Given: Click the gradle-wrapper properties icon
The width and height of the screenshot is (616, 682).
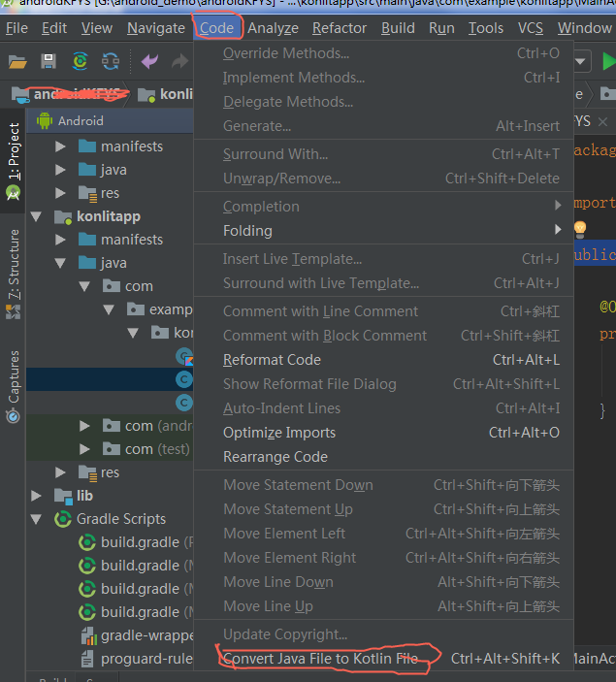Looking at the screenshot, I should (88, 635).
